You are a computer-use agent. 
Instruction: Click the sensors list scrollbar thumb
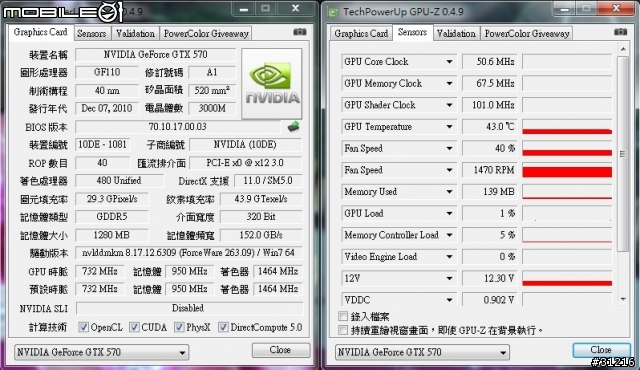click(x=622, y=154)
